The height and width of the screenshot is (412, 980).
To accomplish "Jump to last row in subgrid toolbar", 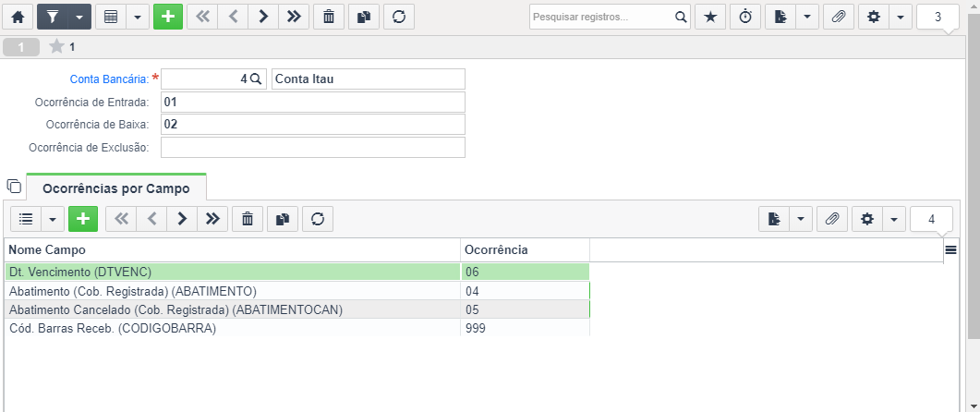I will pyautogui.click(x=212, y=219).
